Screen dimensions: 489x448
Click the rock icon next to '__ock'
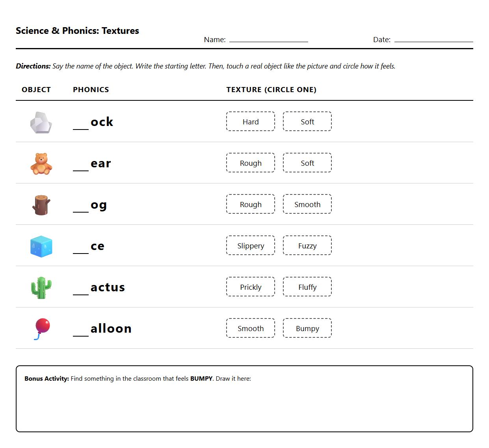41,122
